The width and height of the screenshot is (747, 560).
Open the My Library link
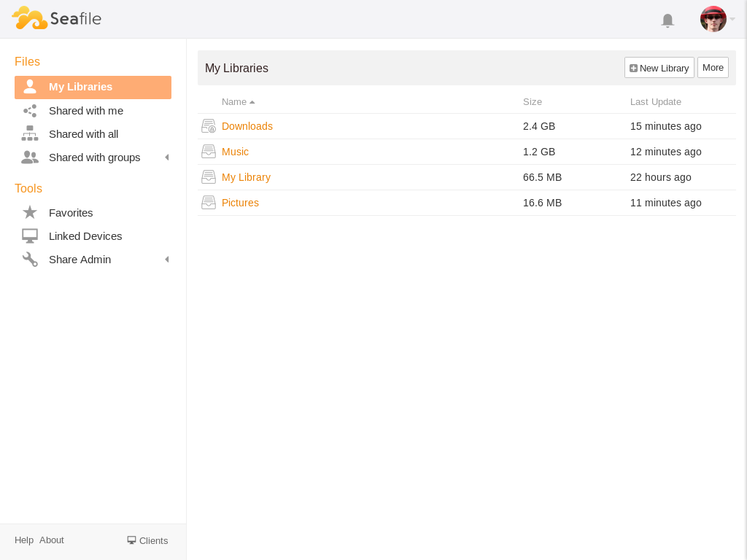246,177
